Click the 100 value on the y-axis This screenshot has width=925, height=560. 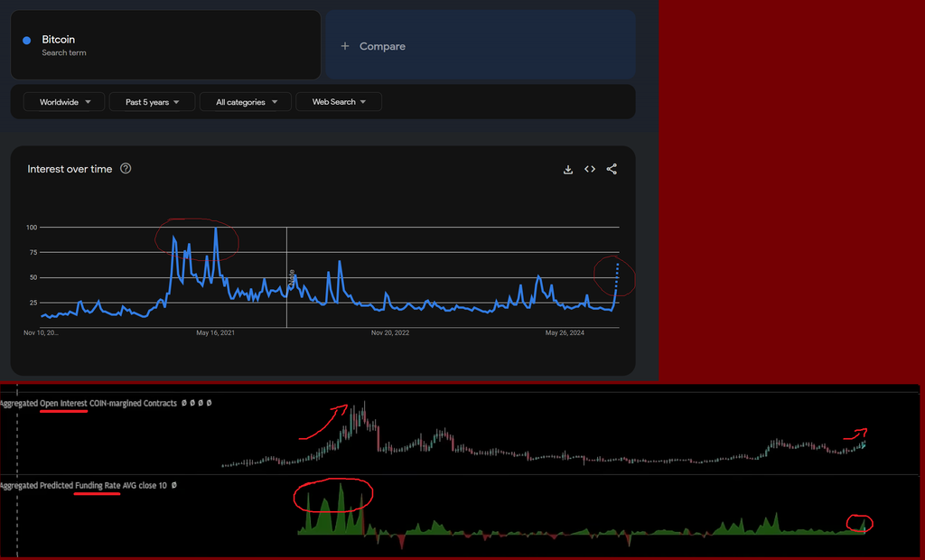tap(32, 228)
